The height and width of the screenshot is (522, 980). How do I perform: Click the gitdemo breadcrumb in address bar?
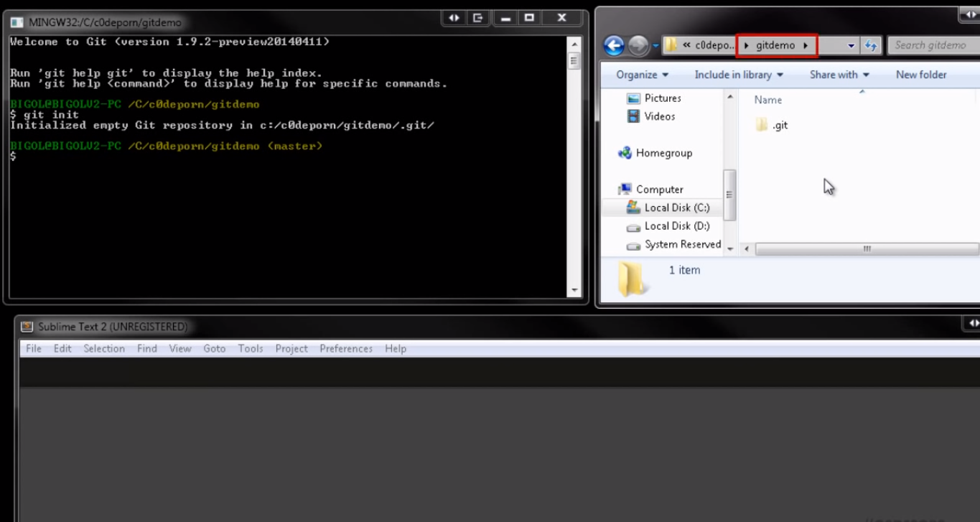coord(775,45)
